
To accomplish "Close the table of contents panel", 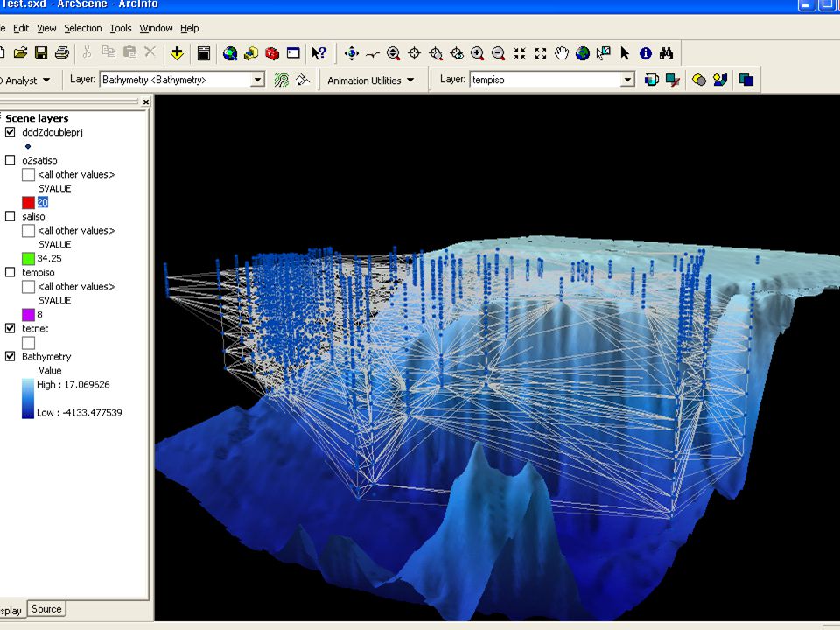I will 146,101.
